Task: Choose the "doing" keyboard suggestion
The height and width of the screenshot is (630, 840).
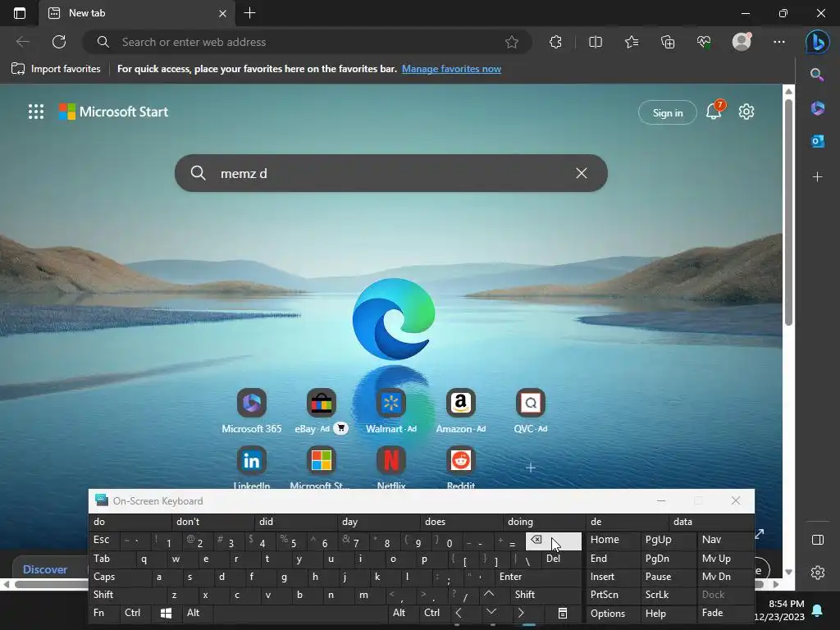Action: tap(544, 521)
